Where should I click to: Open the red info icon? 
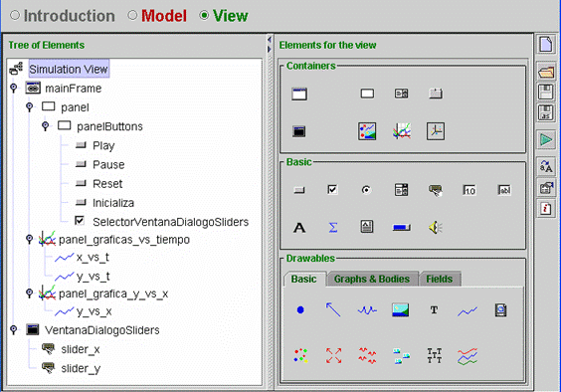pyautogui.click(x=546, y=208)
